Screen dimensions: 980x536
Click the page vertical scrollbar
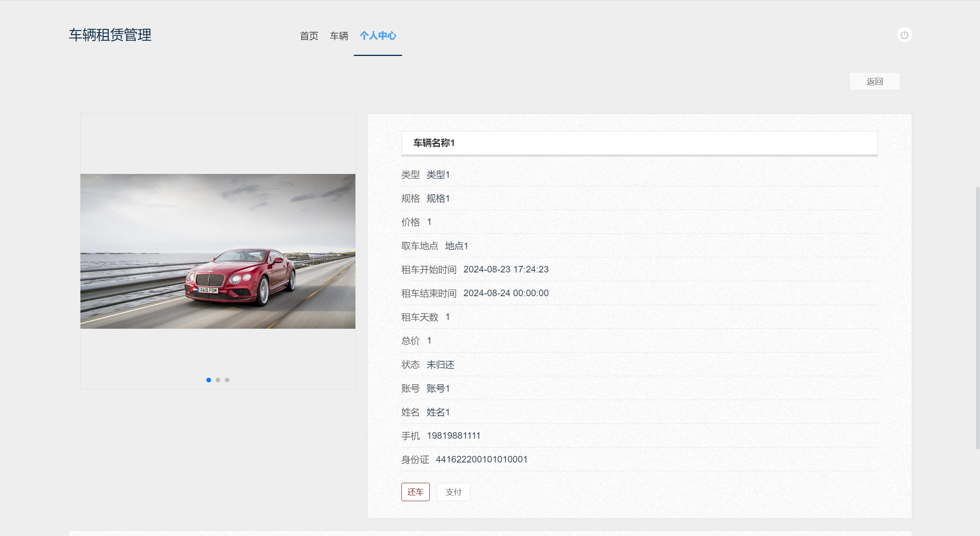(977, 318)
